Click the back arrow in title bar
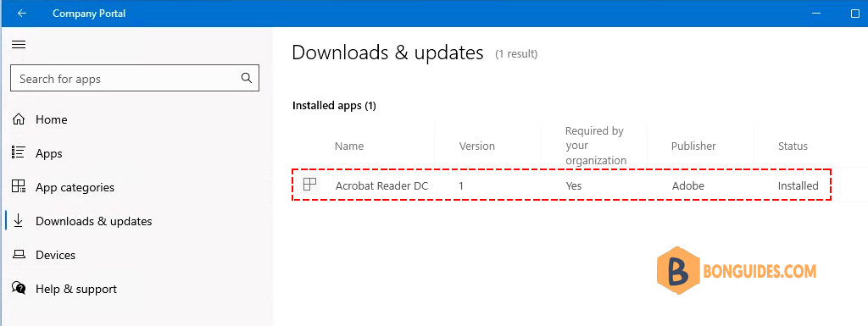The image size is (868, 326). pos(22,14)
